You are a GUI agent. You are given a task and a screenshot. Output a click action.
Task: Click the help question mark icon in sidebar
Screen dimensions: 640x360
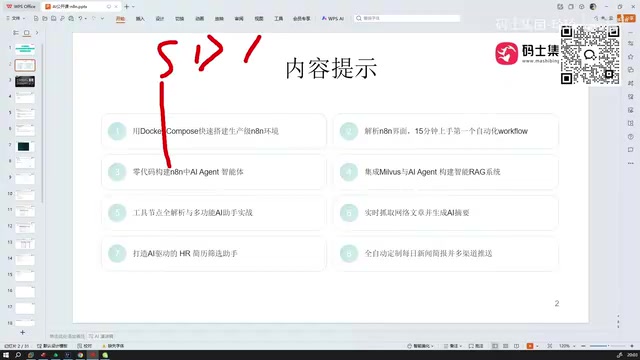click(x=631, y=136)
